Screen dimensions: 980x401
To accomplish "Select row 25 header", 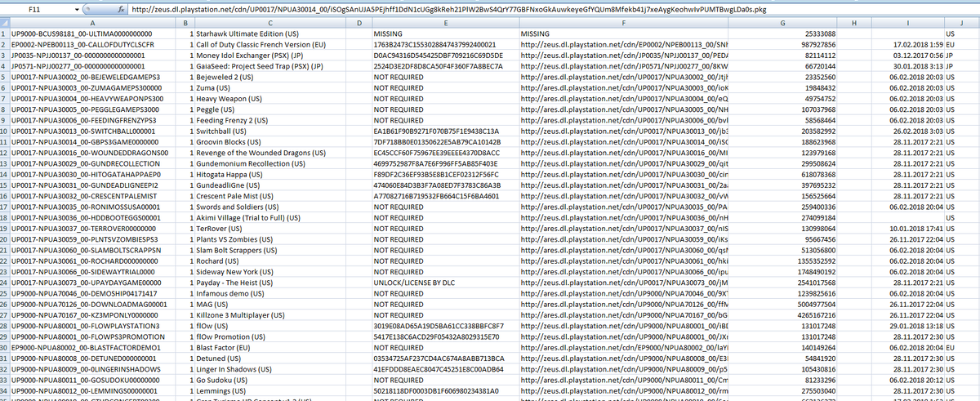I will point(5,292).
